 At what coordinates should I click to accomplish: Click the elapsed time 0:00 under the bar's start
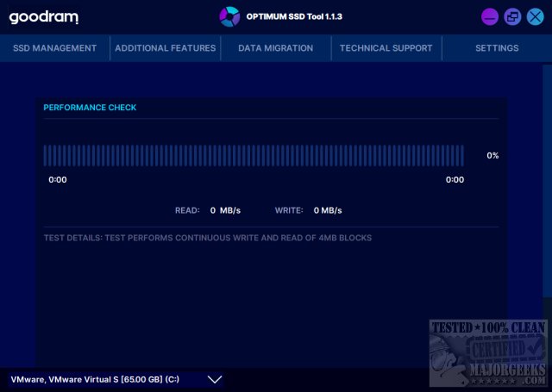(x=58, y=180)
